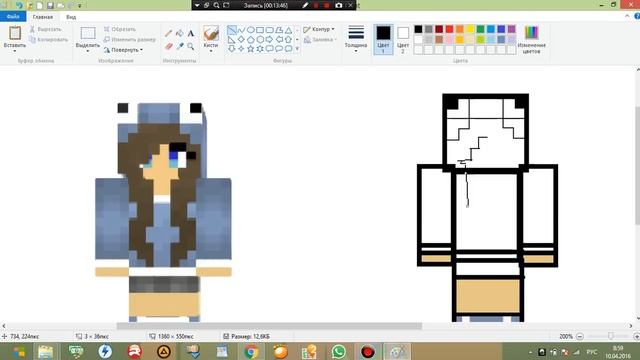Choose the Diamond shape
This screenshot has width=640, height=360.
(x=241, y=39)
